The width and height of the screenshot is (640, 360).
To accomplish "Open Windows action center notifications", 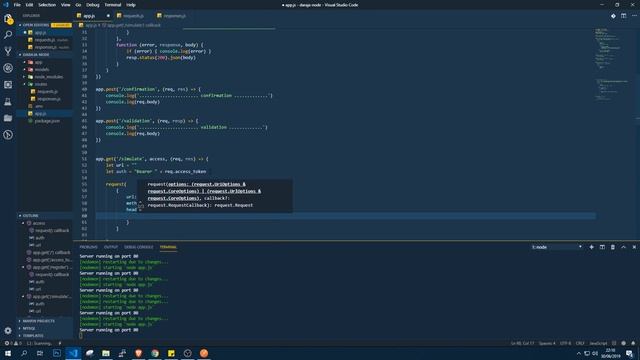I will click(629, 353).
